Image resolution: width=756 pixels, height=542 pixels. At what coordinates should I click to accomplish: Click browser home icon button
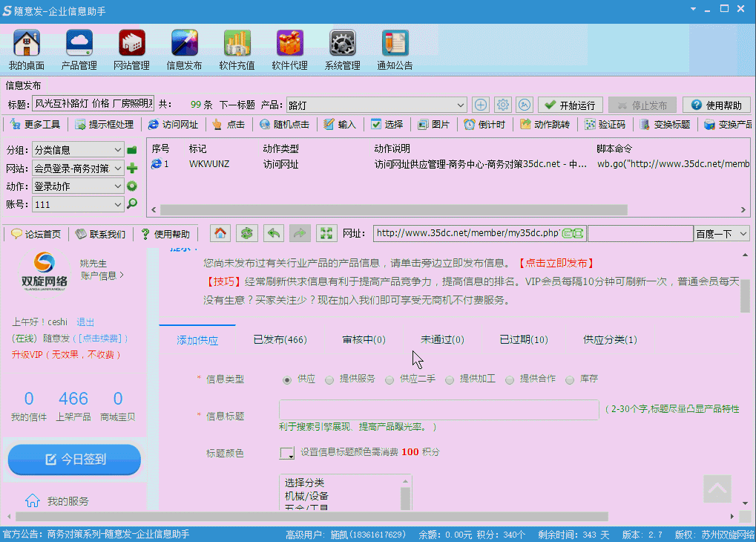pos(220,234)
